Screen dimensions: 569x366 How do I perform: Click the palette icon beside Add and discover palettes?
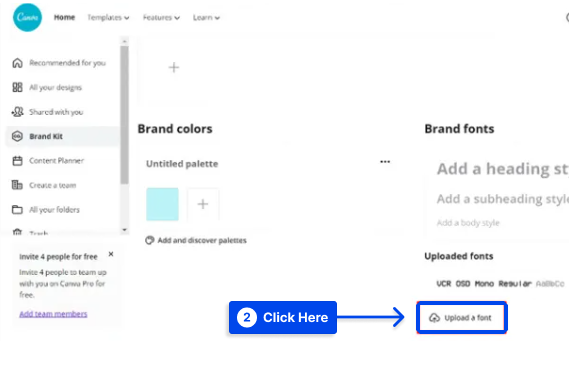click(x=150, y=240)
